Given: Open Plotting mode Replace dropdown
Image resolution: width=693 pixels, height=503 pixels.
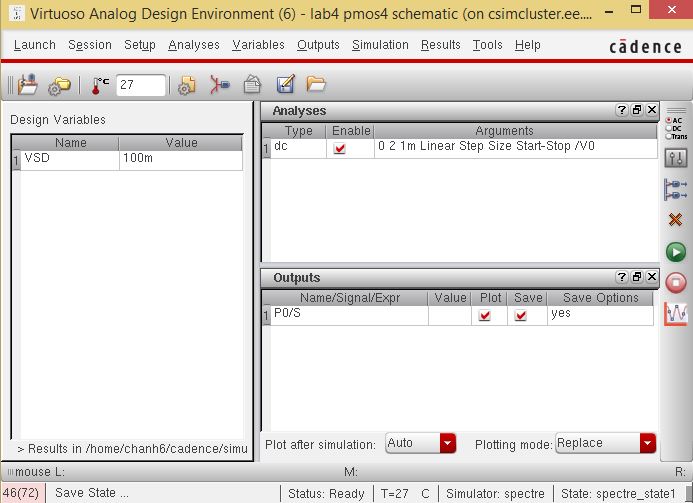Looking at the screenshot, I should tap(605, 443).
